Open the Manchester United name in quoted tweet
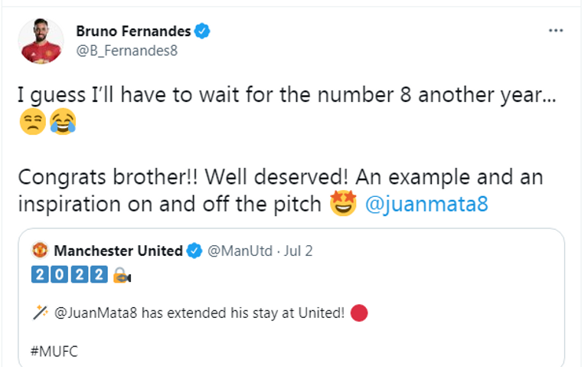 pyautogui.click(x=118, y=250)
